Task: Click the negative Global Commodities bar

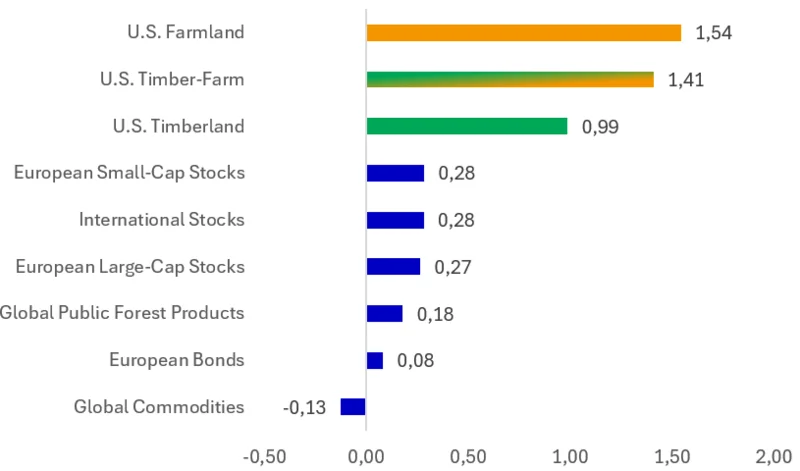Action: point(353,407)
